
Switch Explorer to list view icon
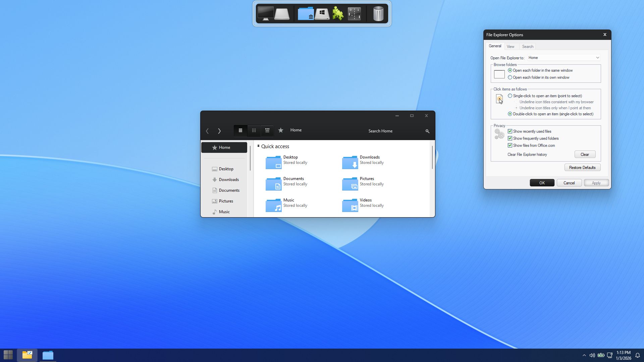[240, 131]
